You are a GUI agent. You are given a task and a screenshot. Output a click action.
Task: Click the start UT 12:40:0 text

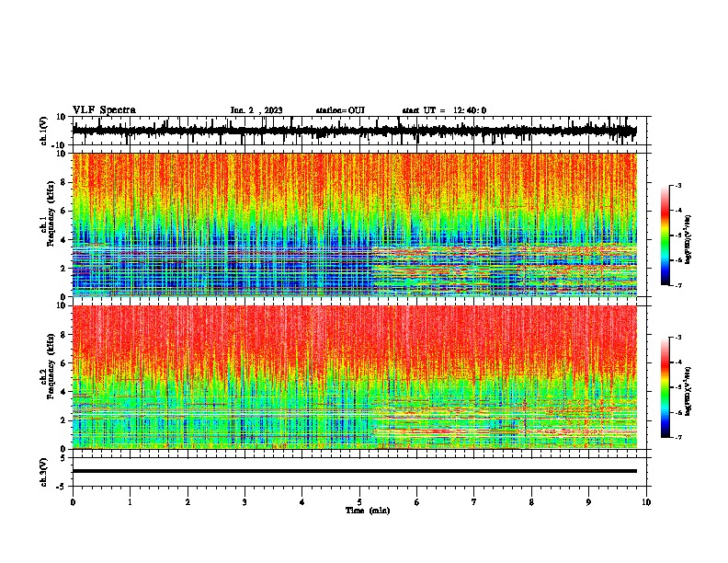point(444,110)
